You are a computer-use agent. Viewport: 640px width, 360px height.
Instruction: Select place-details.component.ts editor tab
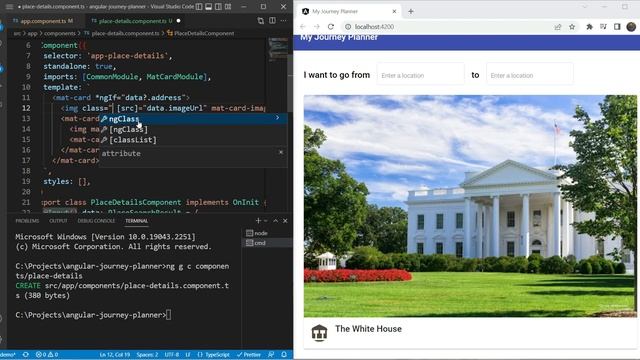click(132, 21)
